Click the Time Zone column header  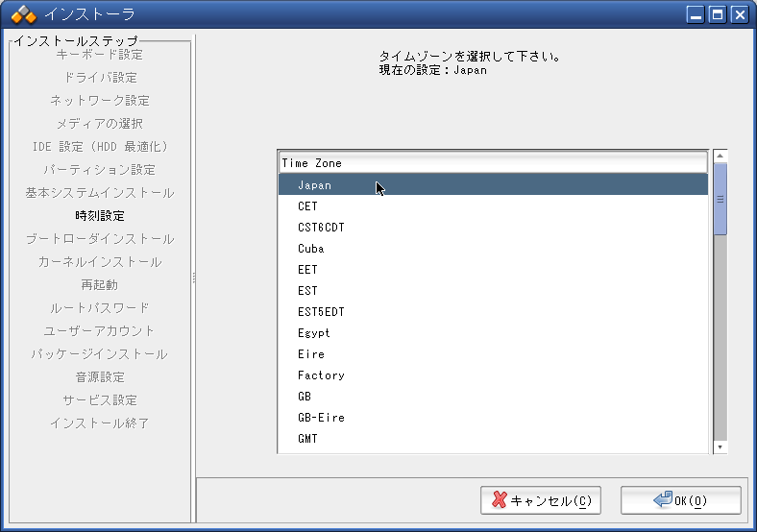coord(493,163)
